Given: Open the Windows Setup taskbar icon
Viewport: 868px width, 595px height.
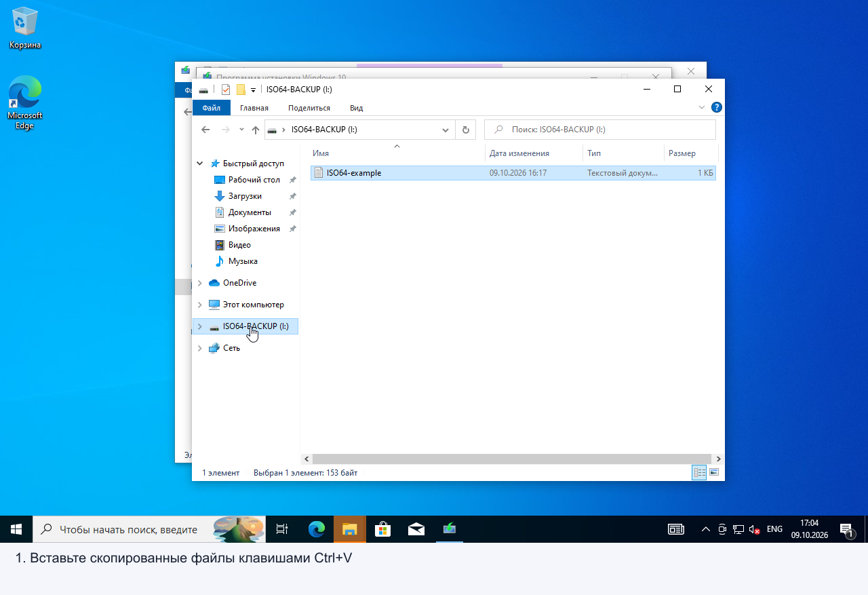Looking at the screenshot, I should (449, 529).
